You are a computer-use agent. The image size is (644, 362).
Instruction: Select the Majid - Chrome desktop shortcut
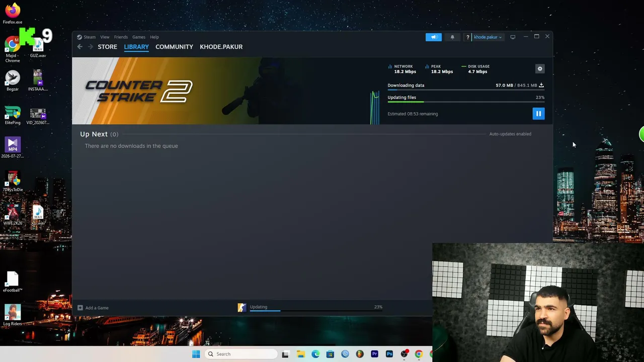[x=13, y=50]
